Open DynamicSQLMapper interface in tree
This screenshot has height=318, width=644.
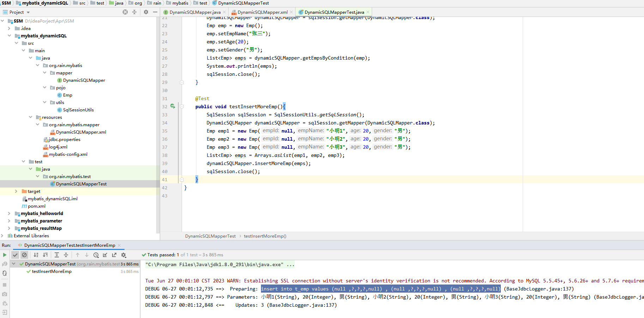pos(84,80)
